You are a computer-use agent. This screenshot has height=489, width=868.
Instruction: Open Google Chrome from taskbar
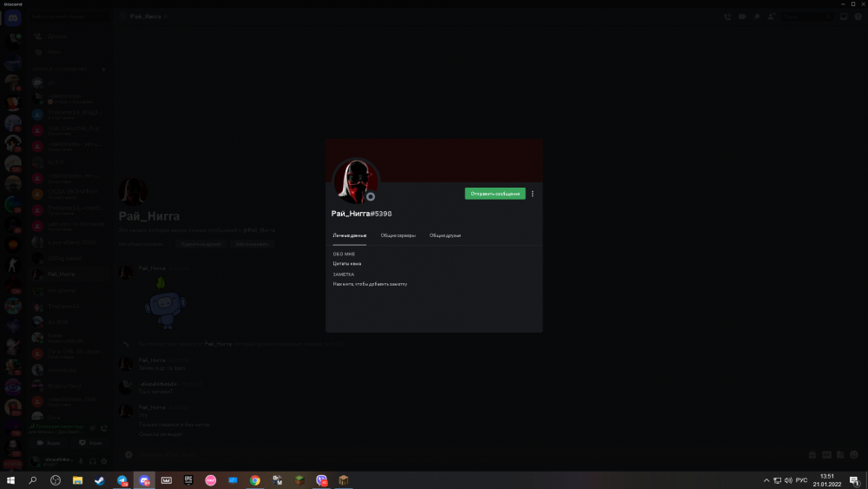tap(254, 480)
